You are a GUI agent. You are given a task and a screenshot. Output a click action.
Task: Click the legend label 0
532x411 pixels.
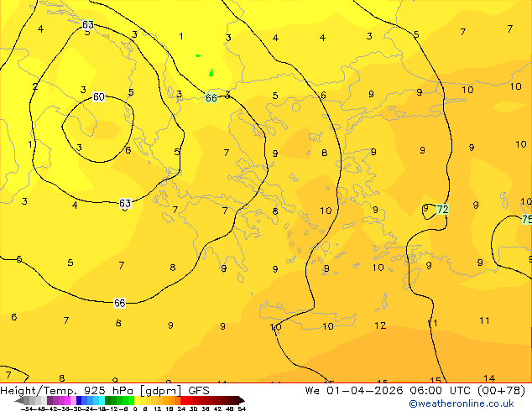pyautogui.click(x=135, y=408)
